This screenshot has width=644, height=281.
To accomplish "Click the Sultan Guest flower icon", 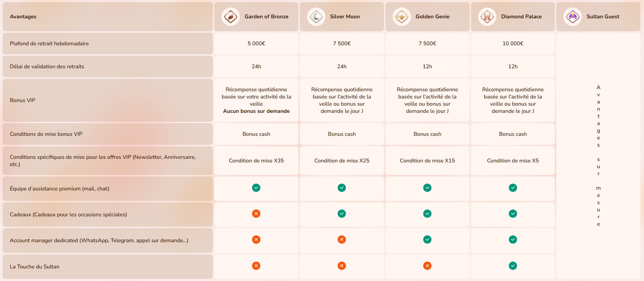I will coord(572,17).
